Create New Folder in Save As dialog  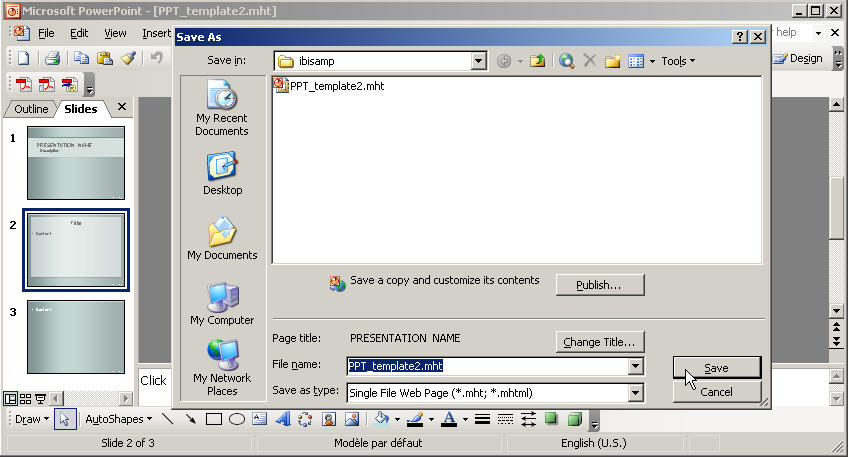tap(612, 61)
